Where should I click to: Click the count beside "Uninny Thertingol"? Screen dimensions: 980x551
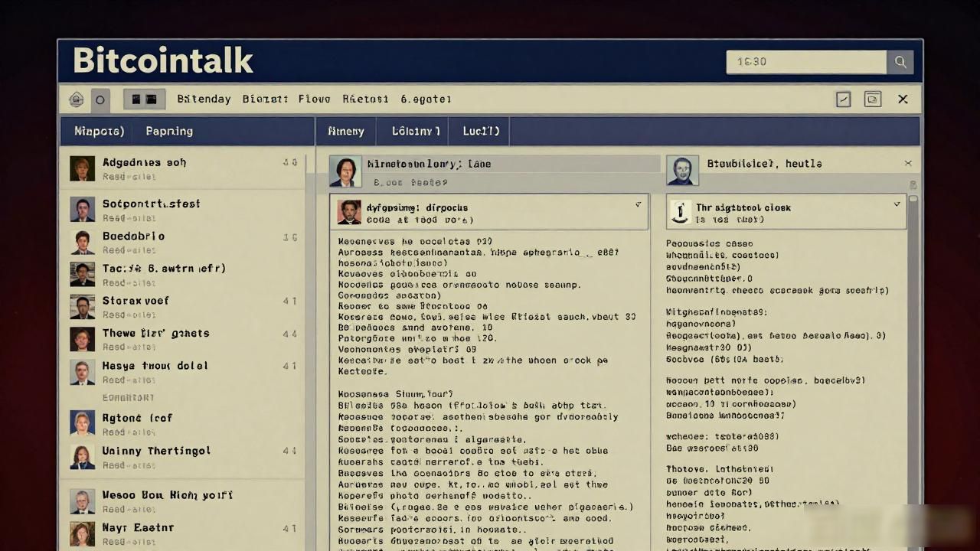click(x=289, y=451)
